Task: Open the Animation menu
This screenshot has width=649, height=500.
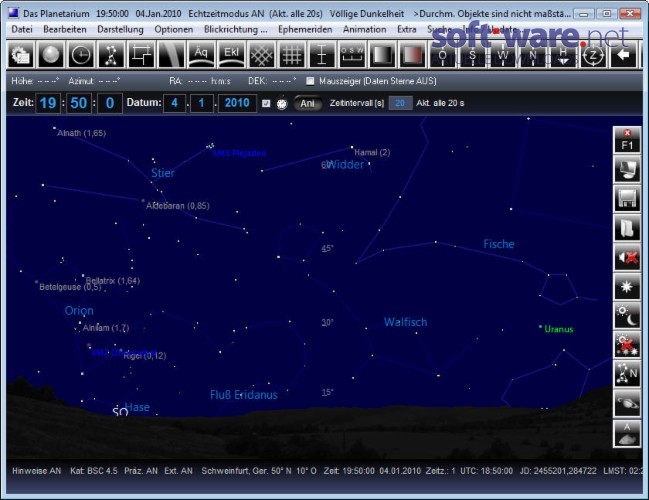Action: (365, 29)
